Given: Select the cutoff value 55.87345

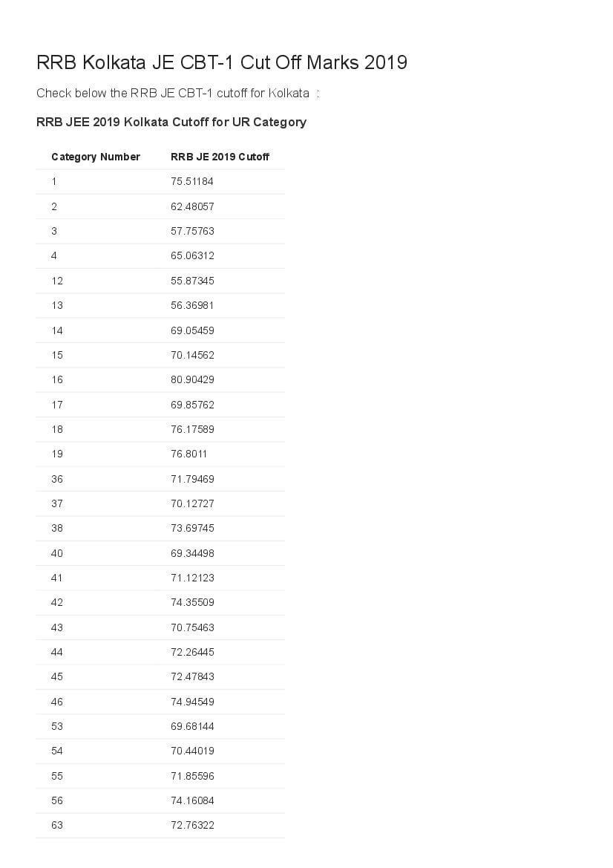Looking at the screenshot, I should click(x=192, y=281).
